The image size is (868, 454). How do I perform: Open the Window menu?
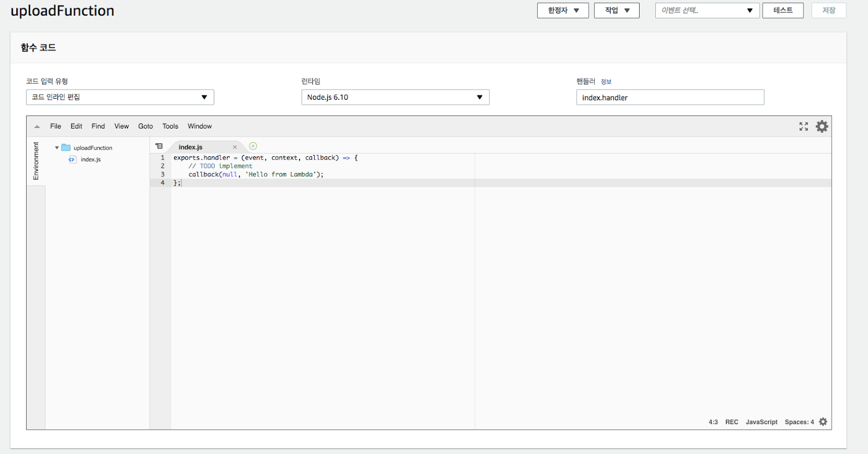(200, 126)
